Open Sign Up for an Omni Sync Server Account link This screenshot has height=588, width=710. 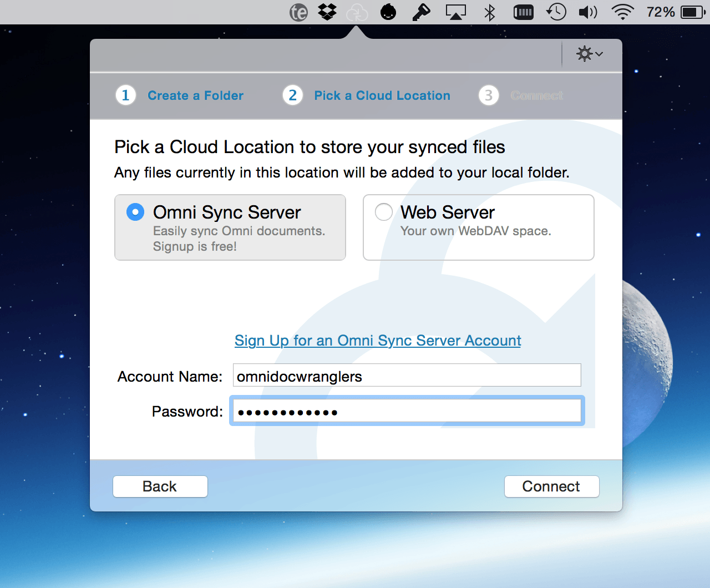378,341
